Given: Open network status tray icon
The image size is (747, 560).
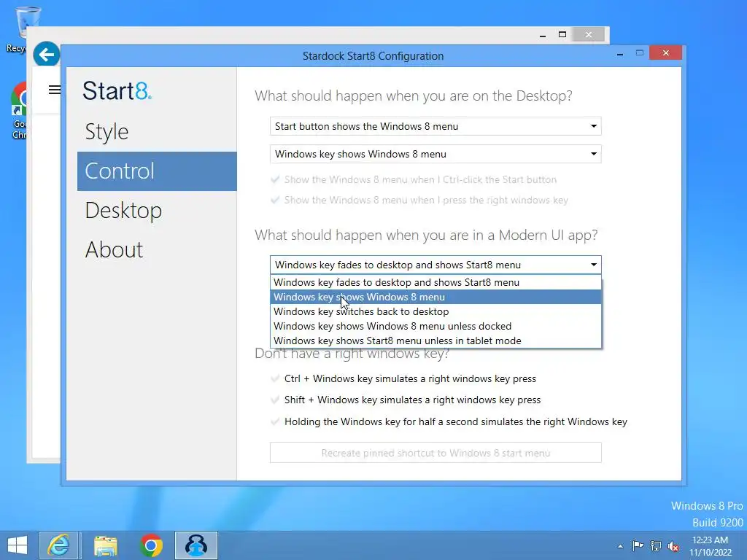Looking at the screenshot, I should 656,546.
